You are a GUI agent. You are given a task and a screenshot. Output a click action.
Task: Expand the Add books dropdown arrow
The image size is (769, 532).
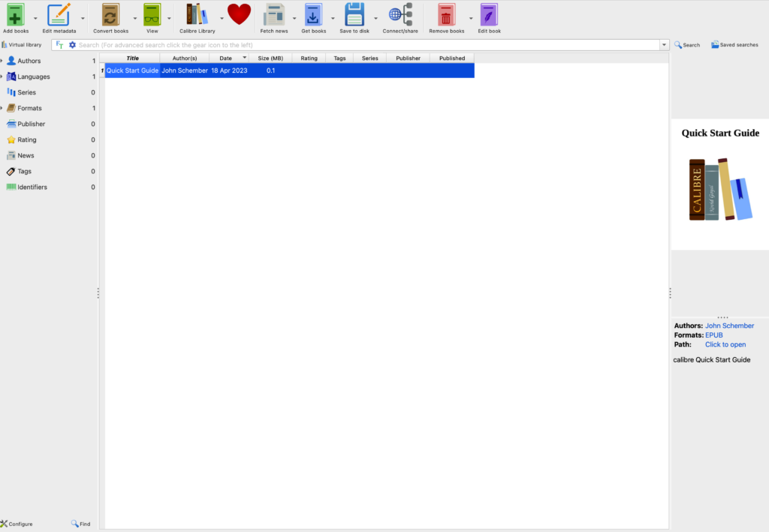35,19
